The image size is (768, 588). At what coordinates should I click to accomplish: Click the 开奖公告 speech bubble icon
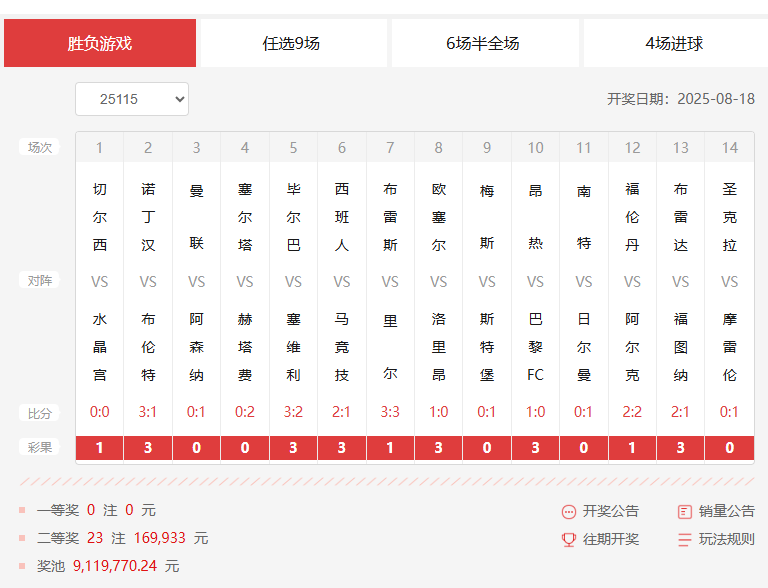[569, 511]
